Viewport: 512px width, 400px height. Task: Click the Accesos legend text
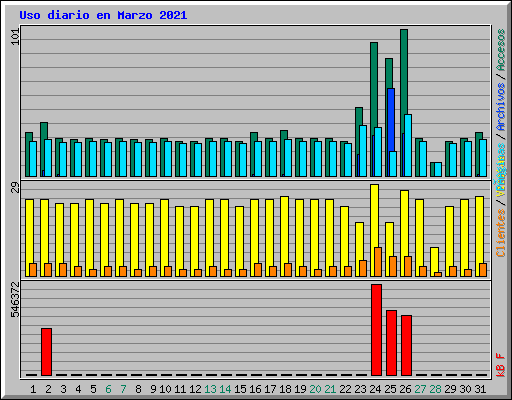pyautogui.click(x=501, y=50)
